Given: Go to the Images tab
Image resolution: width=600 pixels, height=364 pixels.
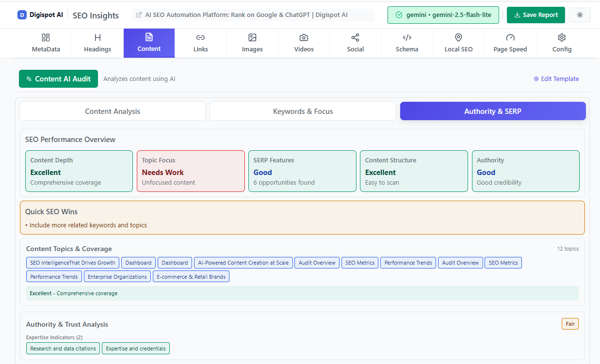Looking at the screenshot, I should click(x=252, y=43).
